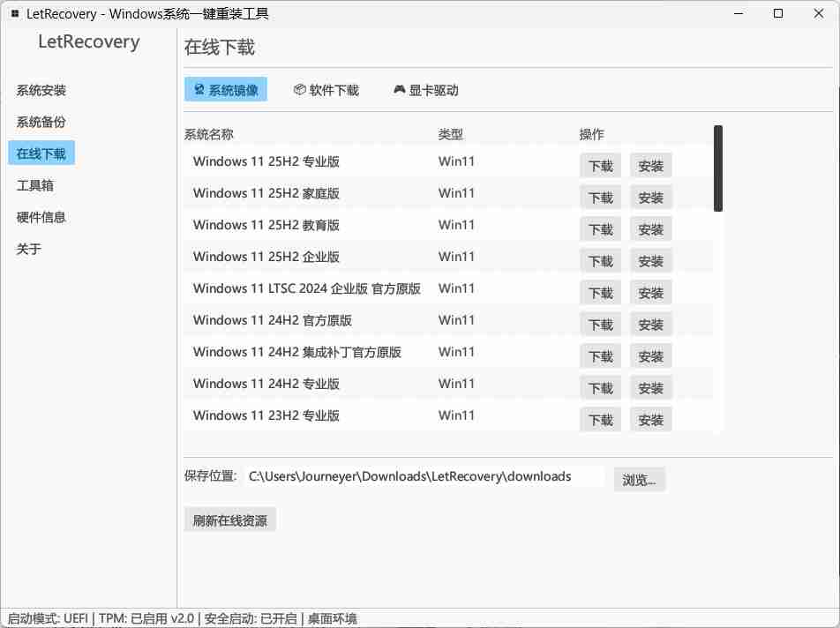This screenshot has height=628, width=840.
Task: Click 浏览... to choose save location
Action: [639, 480]
